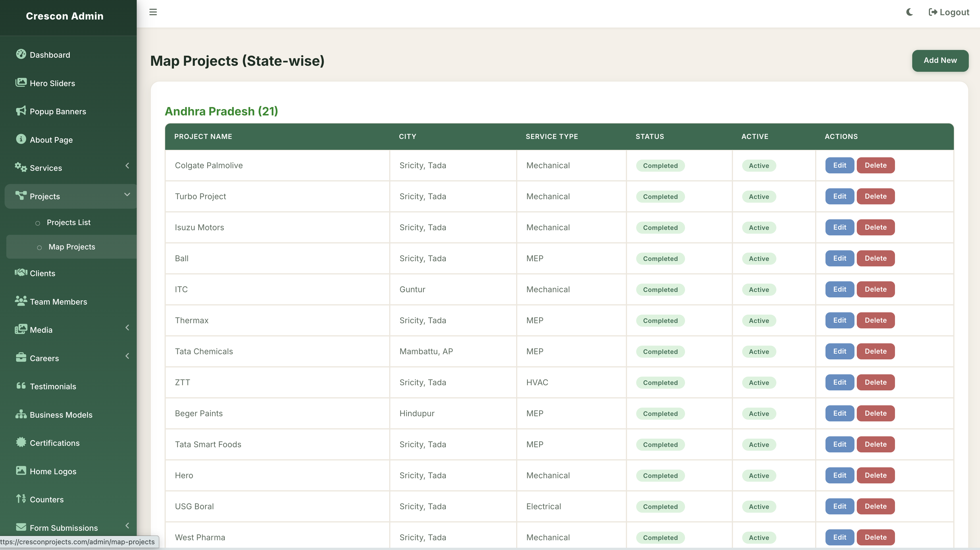Edit the Thermax project
Screen dimensions: 980x550
(840, 320)
